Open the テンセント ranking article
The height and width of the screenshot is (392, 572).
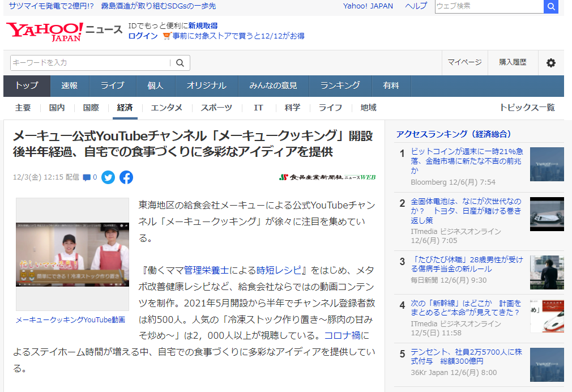467,357
